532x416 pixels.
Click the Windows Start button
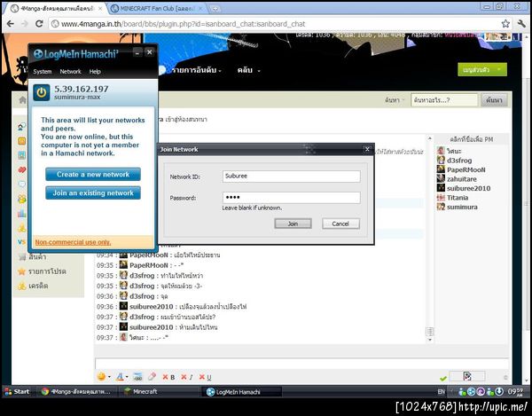(17, 391)
